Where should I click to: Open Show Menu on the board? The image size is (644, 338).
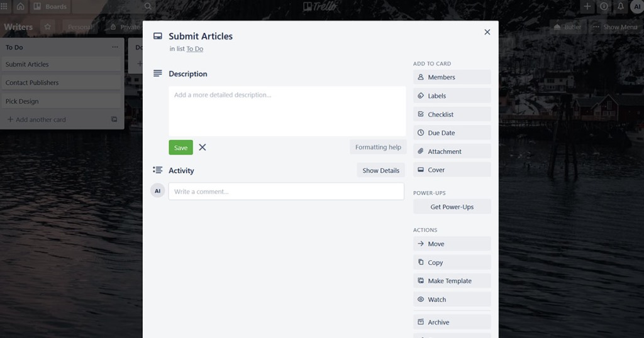click(x=614, y=27)
